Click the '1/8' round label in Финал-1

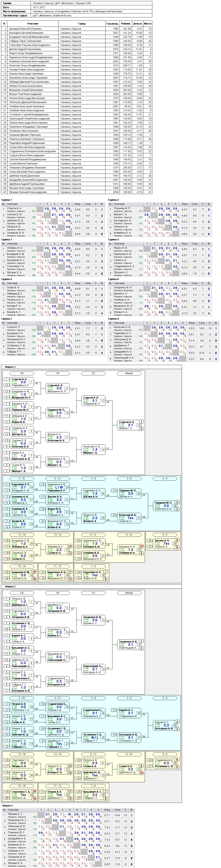pos(22,373)
